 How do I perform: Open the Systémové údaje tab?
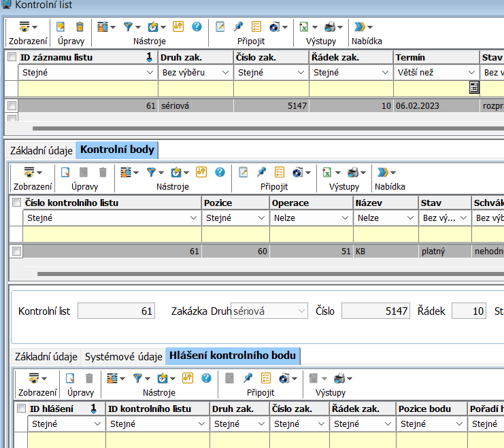pyautogui.click(x=123, y=356)
